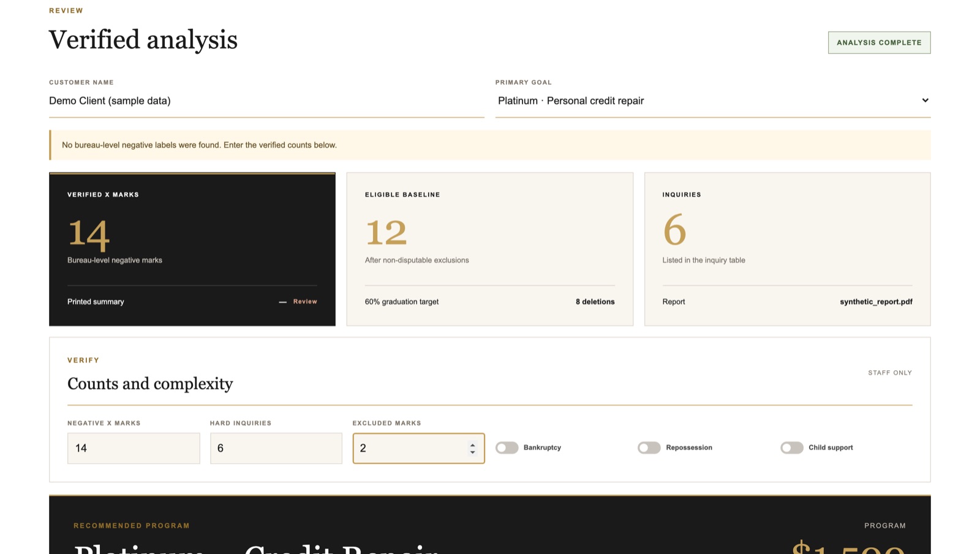This screenshot has height=554, width=980.
Task: Increase Excluded Marks with the up arrow
Action: (x=472, y=445)
